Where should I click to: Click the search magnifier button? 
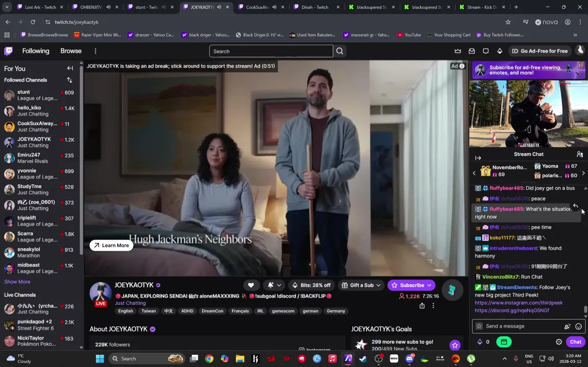pyautogui.click(x=340, y=51)
